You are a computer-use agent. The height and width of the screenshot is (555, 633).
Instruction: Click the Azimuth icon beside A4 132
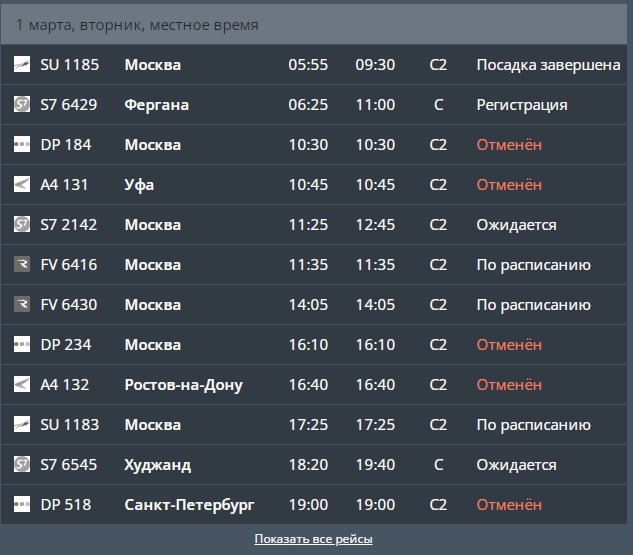[x=22, y=385]
